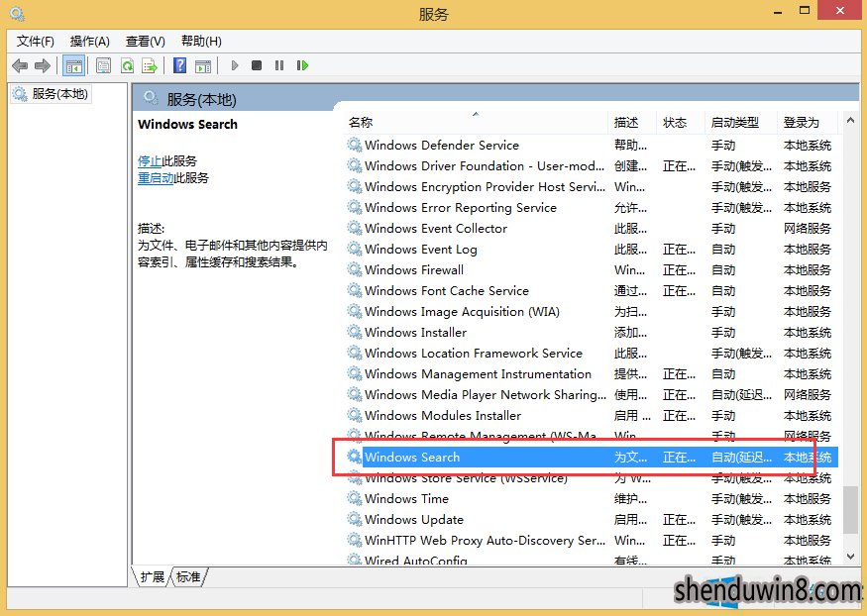Screen dimensions: 867x616
Task: Click the Export List toolbar icon
Action: pos(150,65)
